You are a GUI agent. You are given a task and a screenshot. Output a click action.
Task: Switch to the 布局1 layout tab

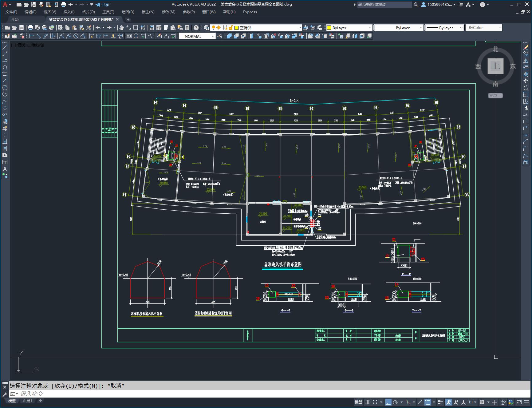[x=27, y=401]
